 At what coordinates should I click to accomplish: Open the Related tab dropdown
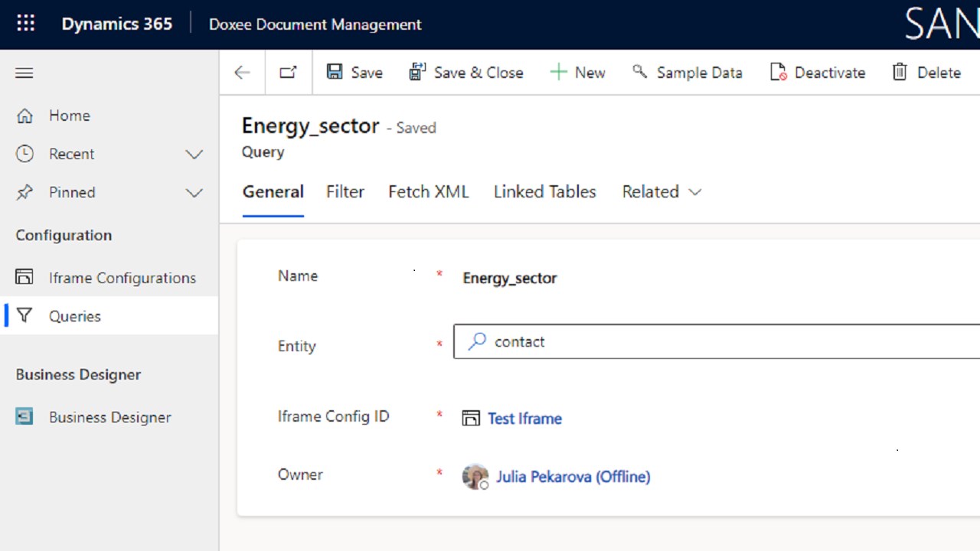[x=661, y=192]
